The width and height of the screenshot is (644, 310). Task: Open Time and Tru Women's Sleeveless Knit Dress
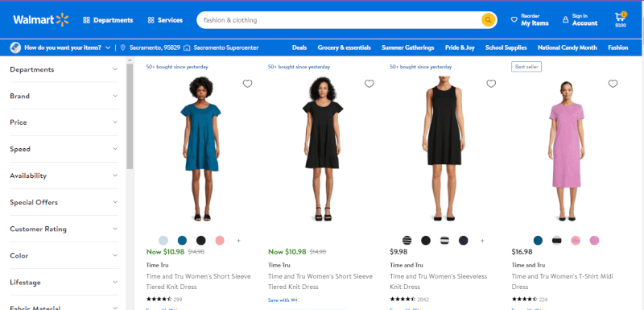click(438, 281)
